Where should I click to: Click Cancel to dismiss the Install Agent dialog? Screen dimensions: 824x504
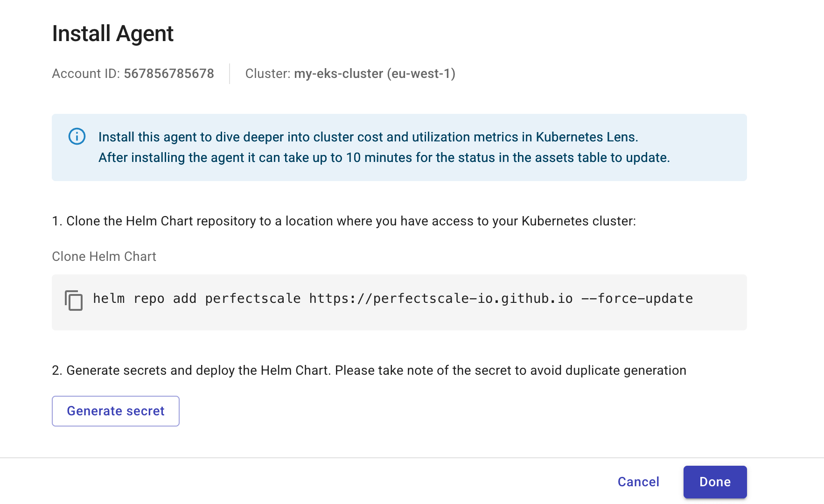(638, 482)
